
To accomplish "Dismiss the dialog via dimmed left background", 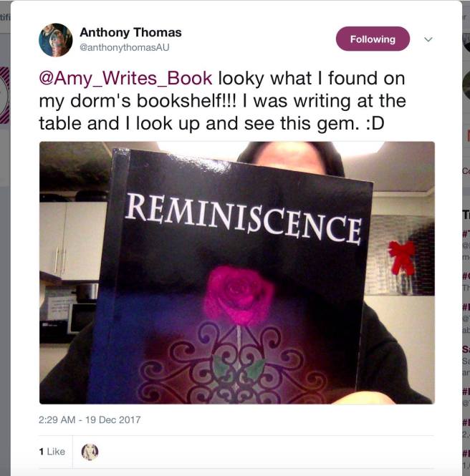I will click(x=5, y=273).
